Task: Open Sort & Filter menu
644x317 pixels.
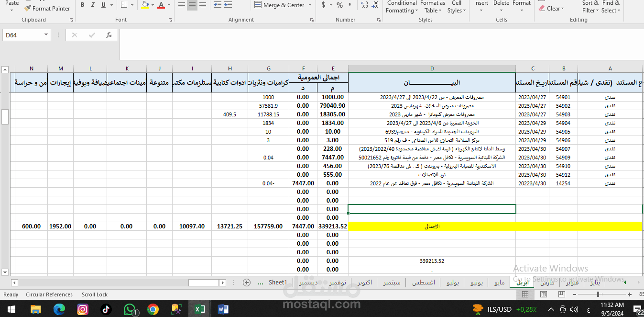Action: 590,7
